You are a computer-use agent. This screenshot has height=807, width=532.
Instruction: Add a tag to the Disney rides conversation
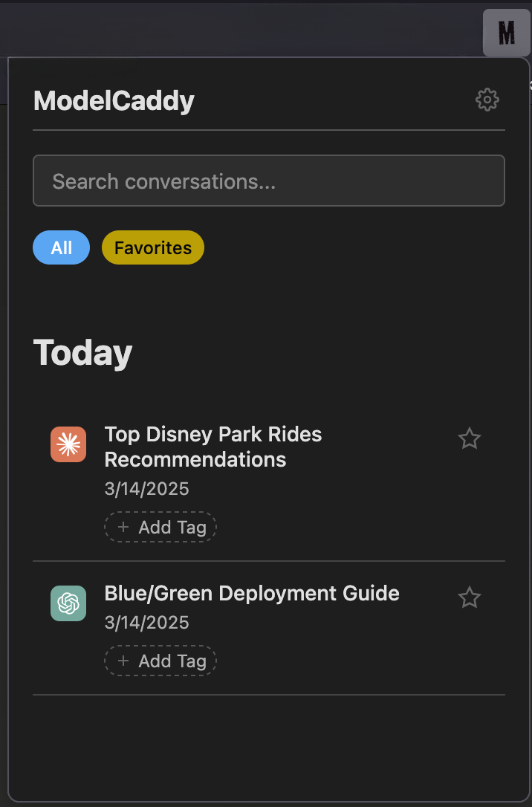click(160, 527)
